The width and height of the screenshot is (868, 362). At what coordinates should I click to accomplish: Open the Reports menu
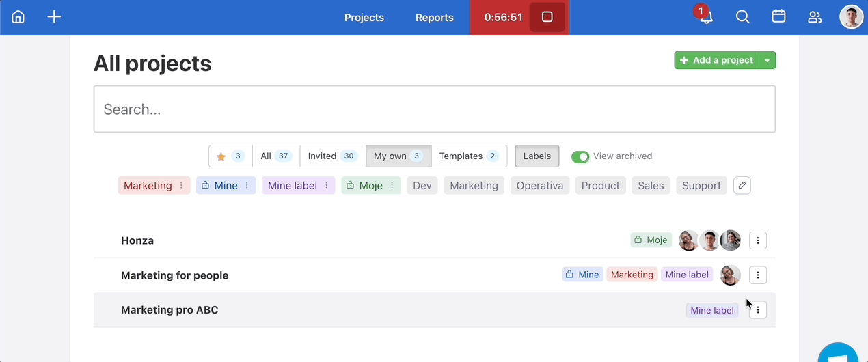point(435,17)
